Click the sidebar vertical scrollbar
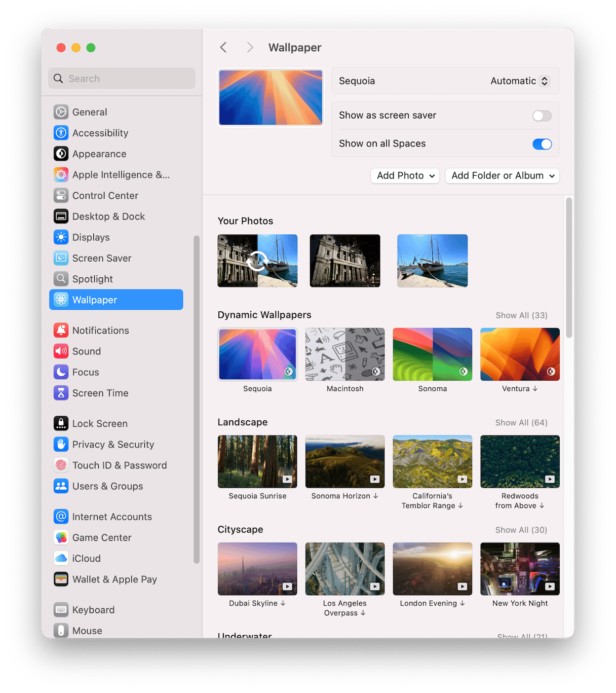 click(x=197, y=399)
